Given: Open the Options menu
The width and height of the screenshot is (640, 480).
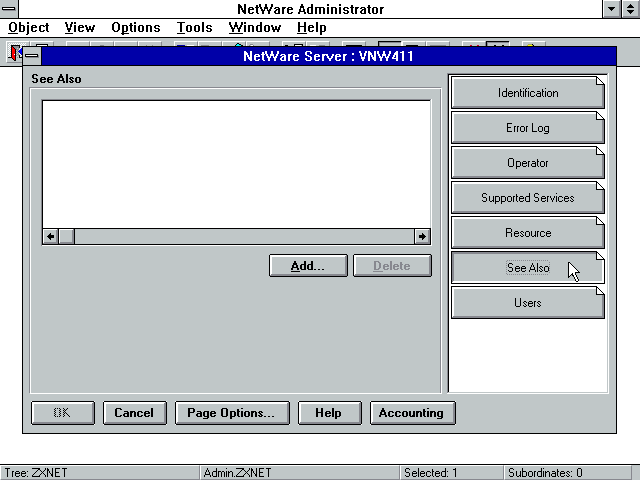Looking at the screenshot, I should (x=136, y=28).
